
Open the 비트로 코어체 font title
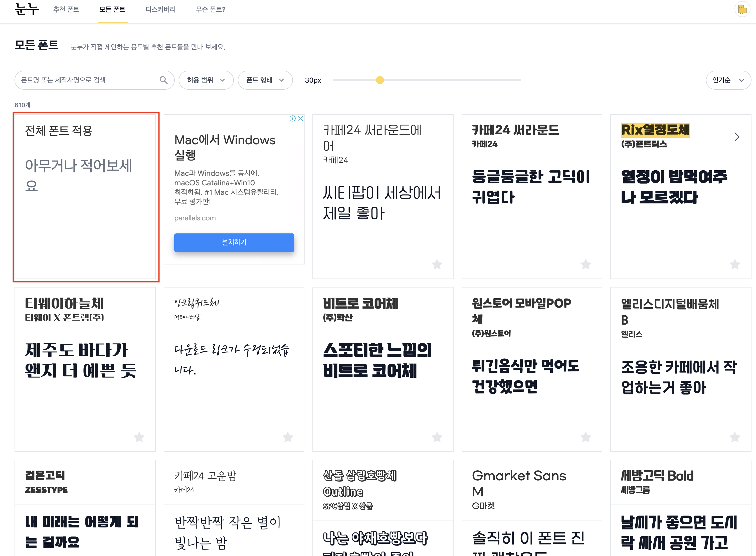pyautogui.click(x=360, y=303)
